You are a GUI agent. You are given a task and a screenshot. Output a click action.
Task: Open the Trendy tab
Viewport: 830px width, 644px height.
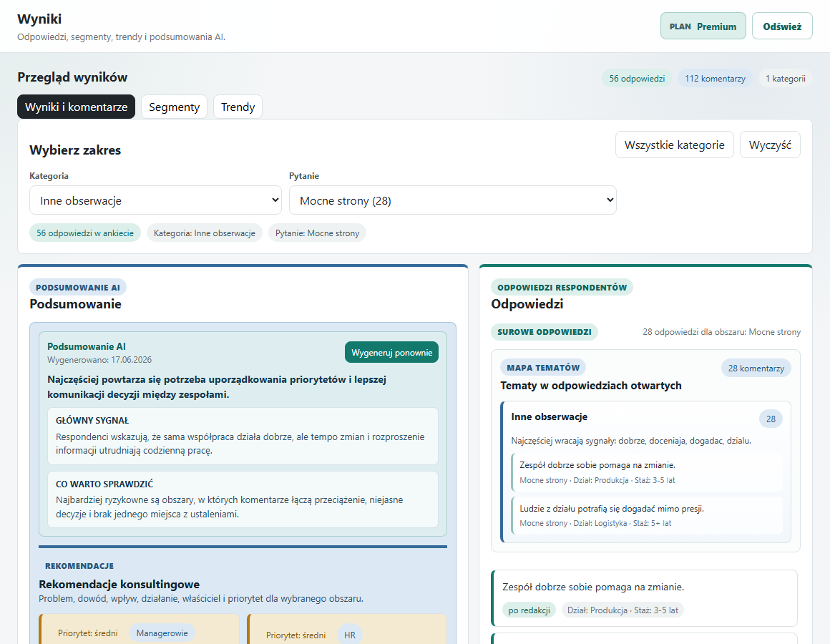click(x=238, y=107)
